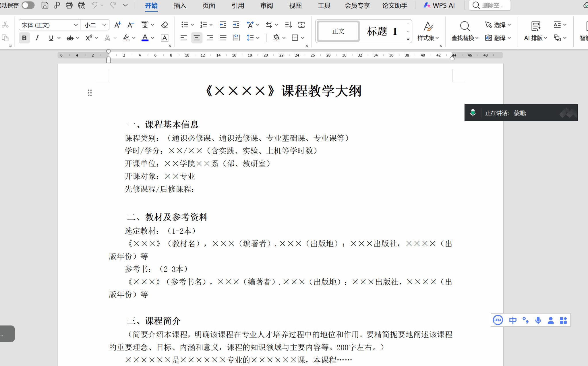Toggle bold formatting
Screen dimensions: 588x366
point(24,38)
